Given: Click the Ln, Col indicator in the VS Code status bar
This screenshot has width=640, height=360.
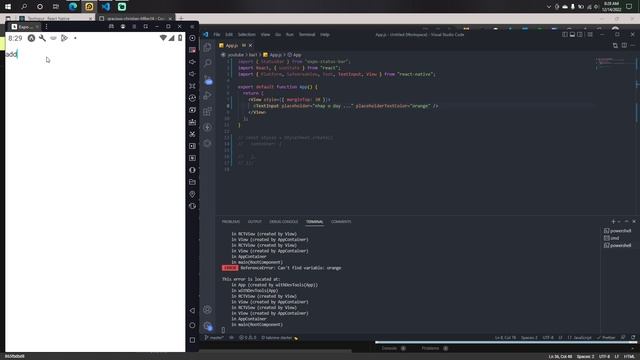Looking at the screenshot, I should pyautogui.click(x=505, y=338).
